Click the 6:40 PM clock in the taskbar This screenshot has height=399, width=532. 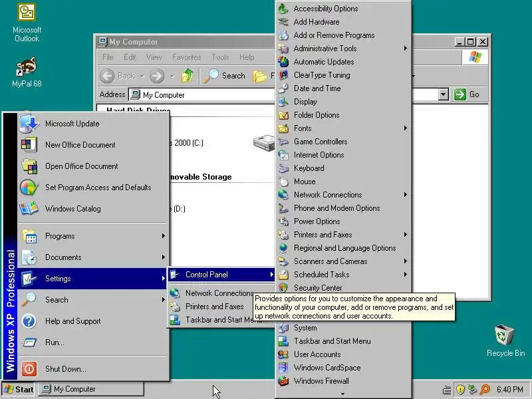[x=509, y=389]
